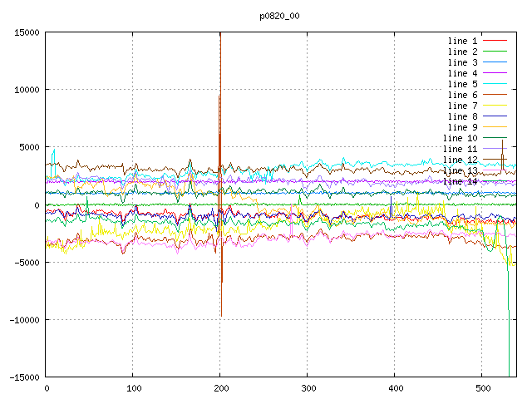Click the 100 x-axis tick label
This screenshot has height=399, width=532.
133,388
